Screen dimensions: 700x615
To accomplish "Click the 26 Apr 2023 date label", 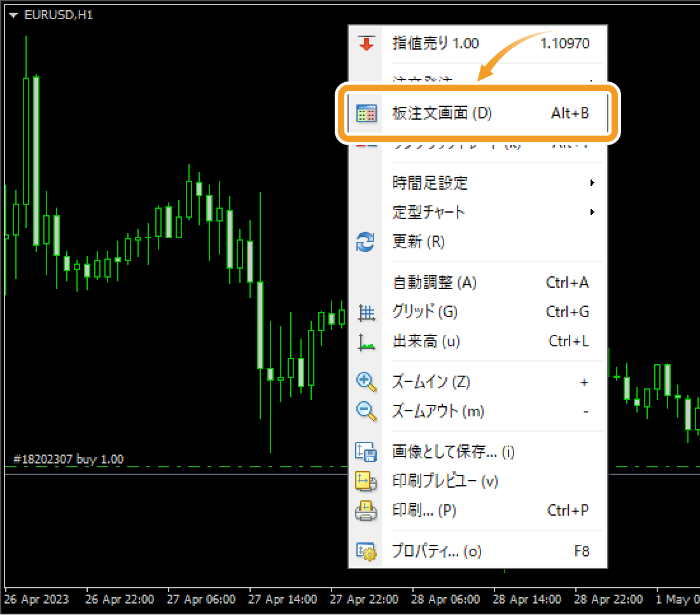I will tap(37, 599).
